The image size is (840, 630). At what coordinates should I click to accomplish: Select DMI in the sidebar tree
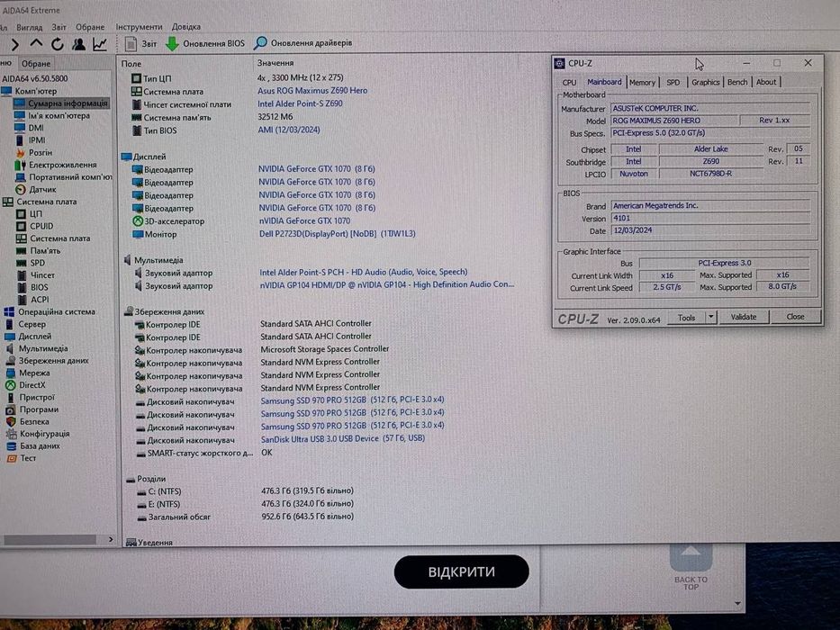click(x=30, y=128)
